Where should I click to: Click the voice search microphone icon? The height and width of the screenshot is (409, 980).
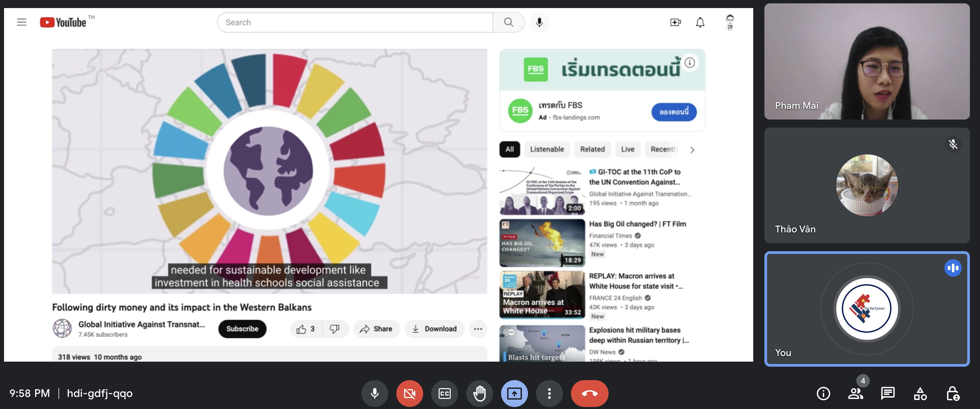[539, 22]
